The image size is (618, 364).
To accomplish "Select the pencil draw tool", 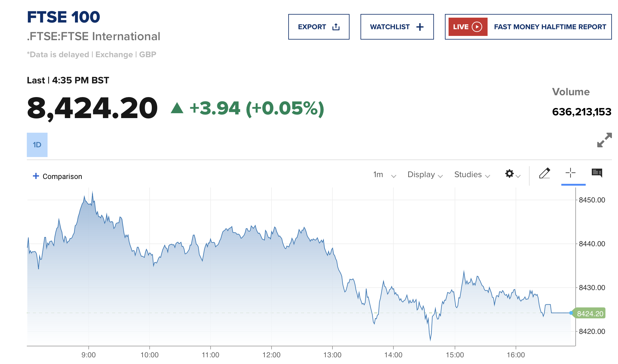I will click(x=545, y=173).
